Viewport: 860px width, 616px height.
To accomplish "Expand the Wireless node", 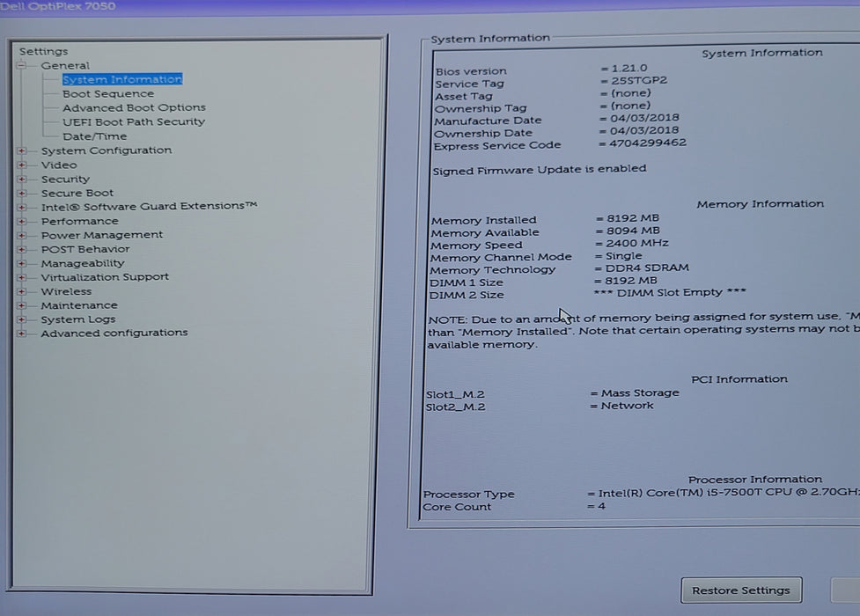I will point(21,292).
